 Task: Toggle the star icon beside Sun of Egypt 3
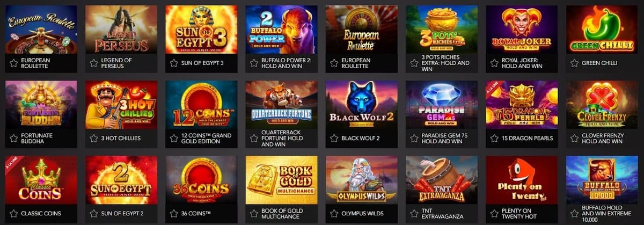[174, 63]
